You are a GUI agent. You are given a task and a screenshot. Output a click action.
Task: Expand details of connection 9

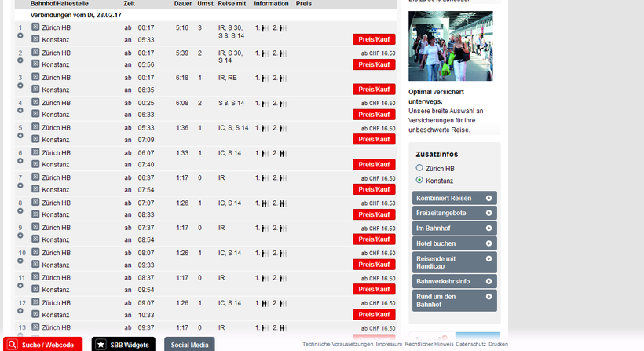[x=20, y=236]
